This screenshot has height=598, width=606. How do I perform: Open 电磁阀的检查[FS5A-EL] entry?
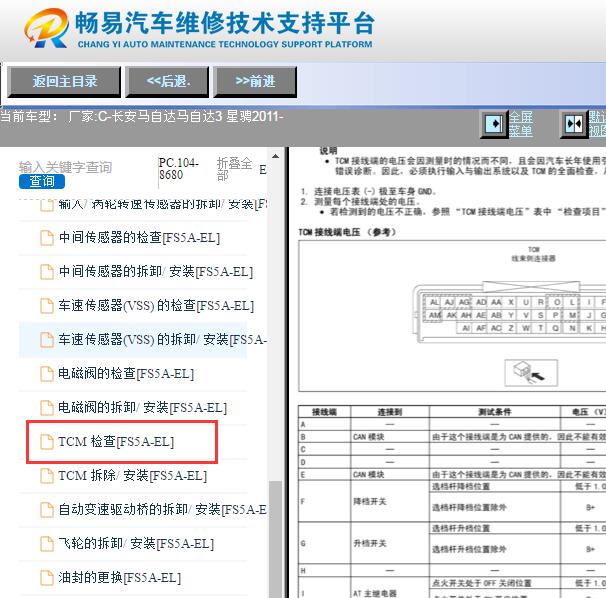(126, 373)
